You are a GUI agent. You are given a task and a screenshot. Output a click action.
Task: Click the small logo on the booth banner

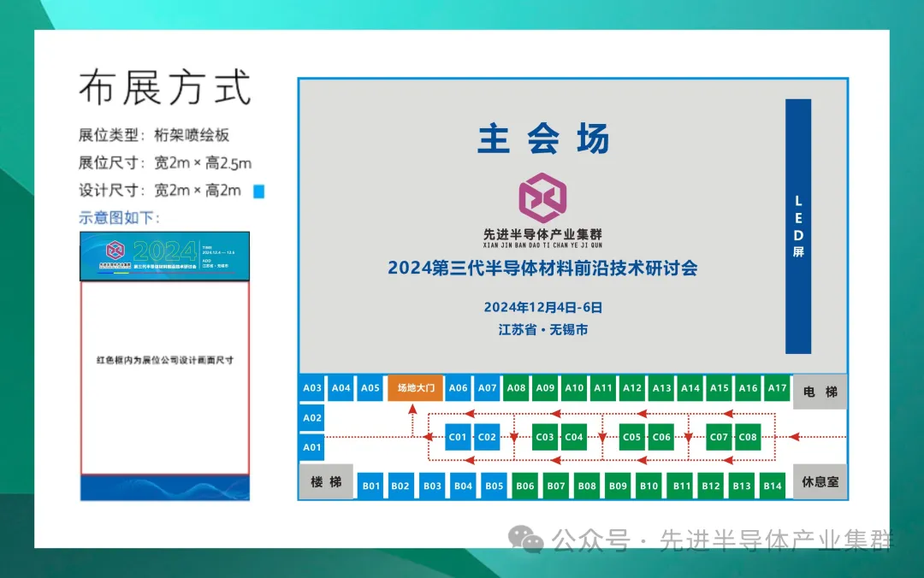(115, 251)
